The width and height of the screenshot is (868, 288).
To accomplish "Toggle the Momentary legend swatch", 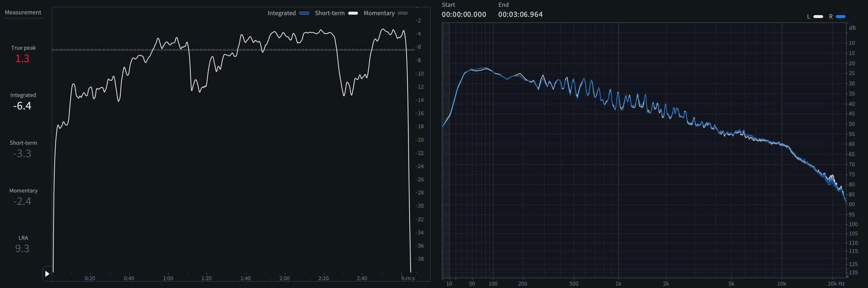I will (x=403, y=13).
